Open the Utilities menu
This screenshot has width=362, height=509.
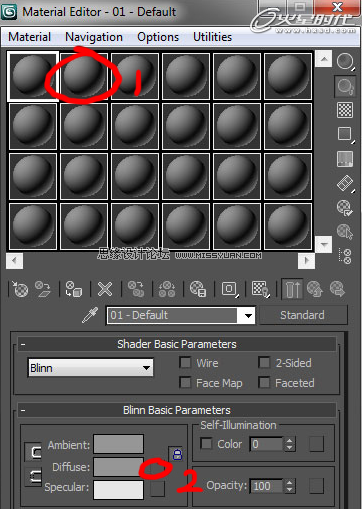click(212, 37)
